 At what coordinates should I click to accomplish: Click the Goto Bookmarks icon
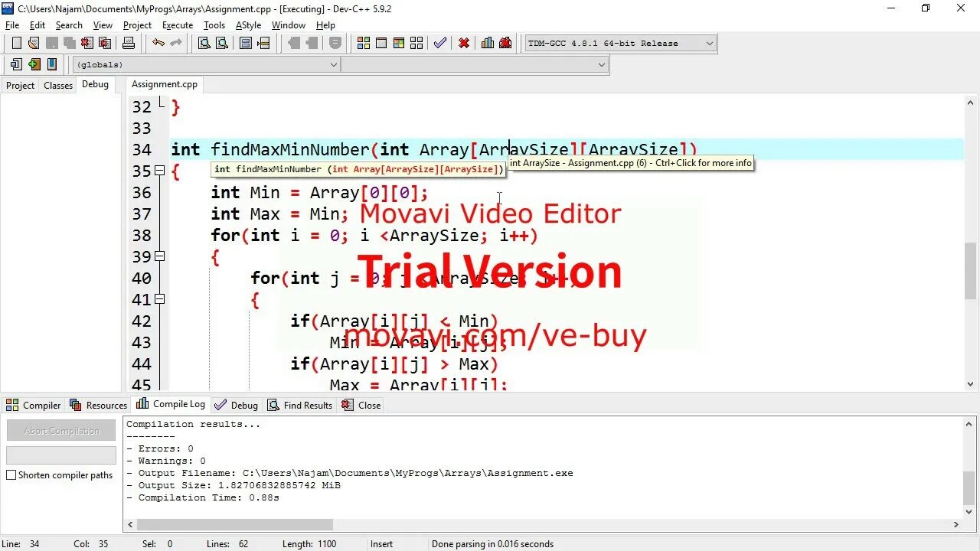(x=52, y=64)
